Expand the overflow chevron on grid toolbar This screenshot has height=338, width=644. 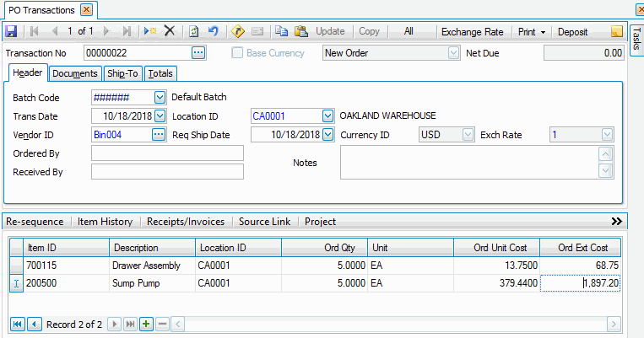616,221
